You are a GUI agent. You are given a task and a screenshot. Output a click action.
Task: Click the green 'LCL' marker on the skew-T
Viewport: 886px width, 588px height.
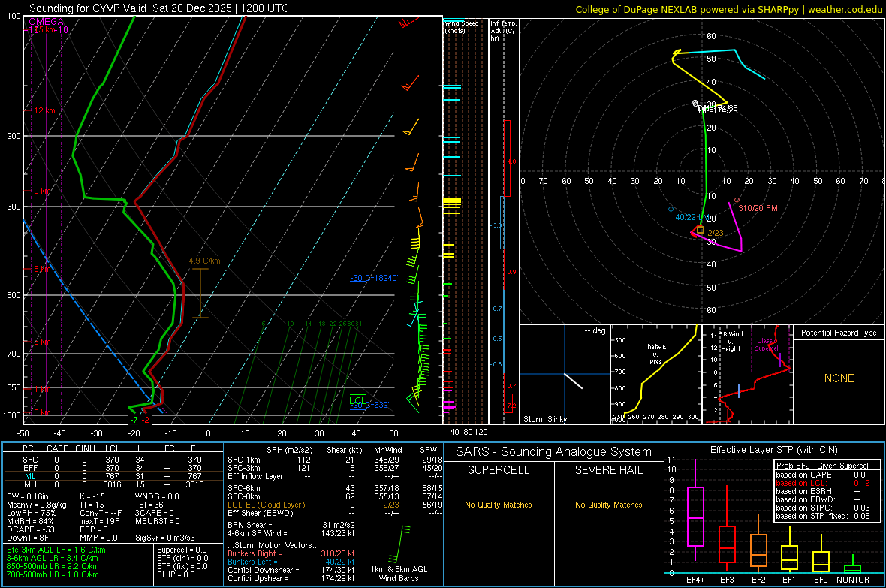(x=357, y=400)
